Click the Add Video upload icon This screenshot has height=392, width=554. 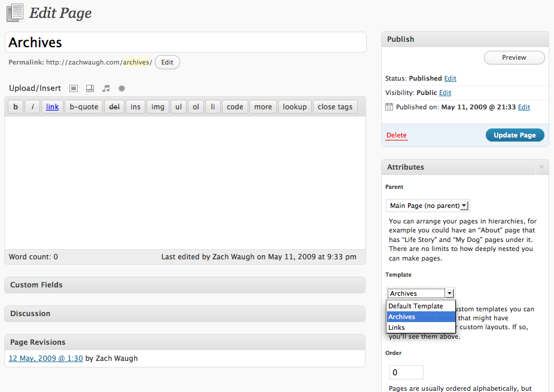pos(90,88)
